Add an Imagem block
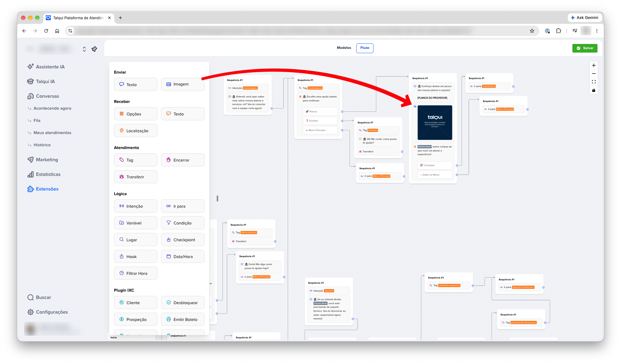 182,84
